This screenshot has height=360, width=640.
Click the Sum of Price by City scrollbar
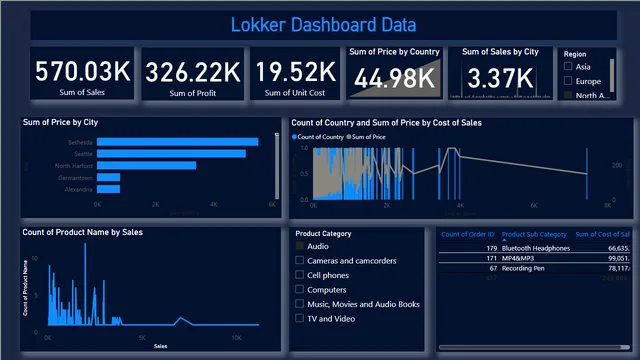[277, 166]
